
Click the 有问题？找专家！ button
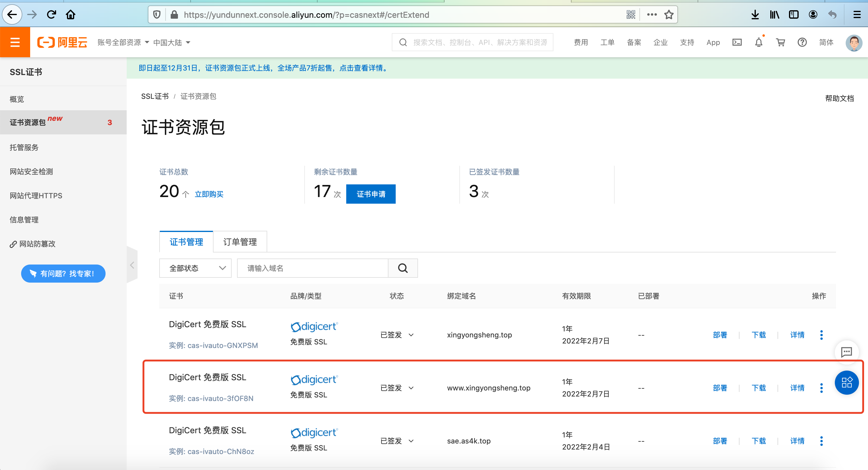[63, 273]
